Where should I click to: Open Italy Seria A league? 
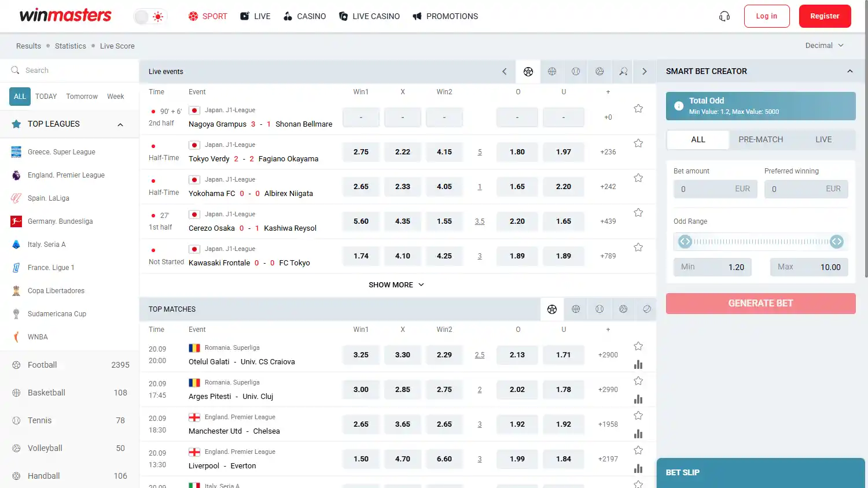tap(69, 245)
